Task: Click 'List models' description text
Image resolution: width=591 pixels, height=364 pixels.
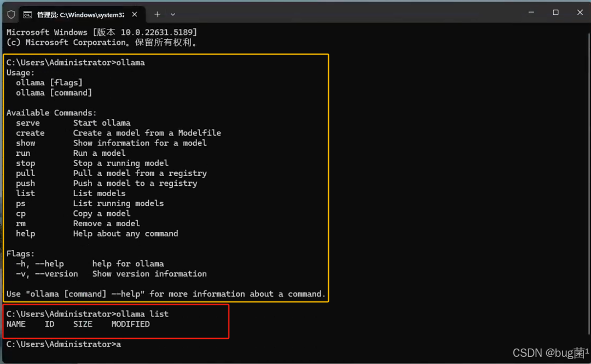Action: [99, 193]
